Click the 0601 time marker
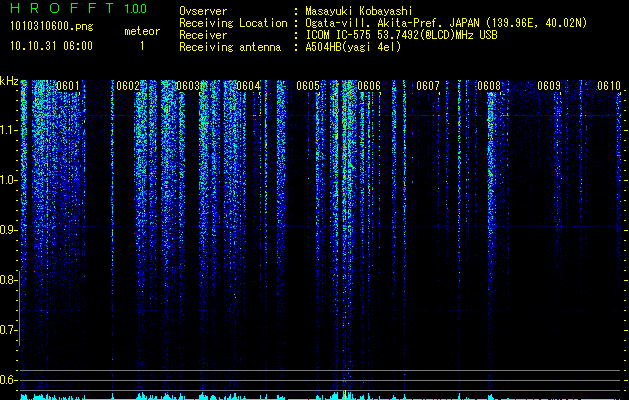Viewport: 629px width, 400px height. (67, 85)
